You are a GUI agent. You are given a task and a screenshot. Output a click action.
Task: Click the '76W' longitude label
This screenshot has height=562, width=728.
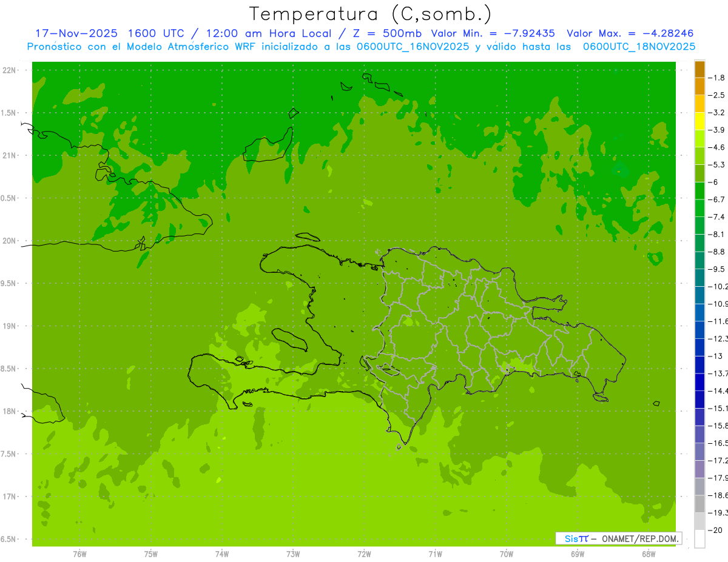pyautogui.click(x=79, y=554)
